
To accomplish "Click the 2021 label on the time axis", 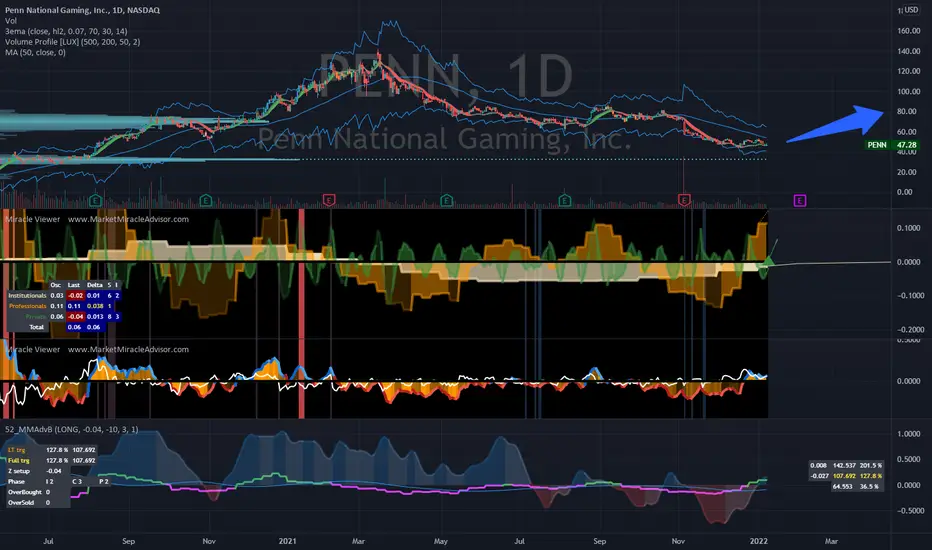I will tap(287, 541).
